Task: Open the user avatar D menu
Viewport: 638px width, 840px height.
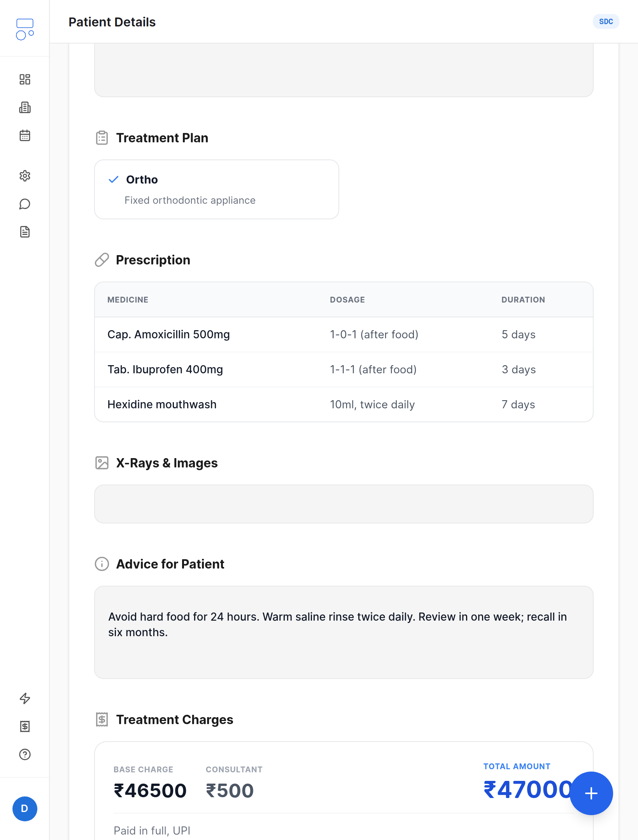Action: click(x=25, y=809)
